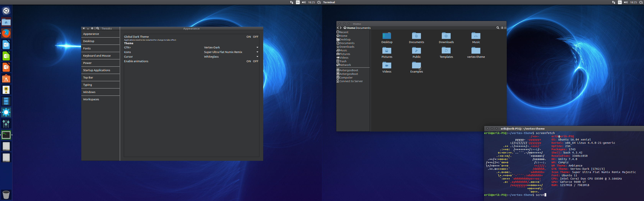Click Documents in the Files path bar

(363, 28)
